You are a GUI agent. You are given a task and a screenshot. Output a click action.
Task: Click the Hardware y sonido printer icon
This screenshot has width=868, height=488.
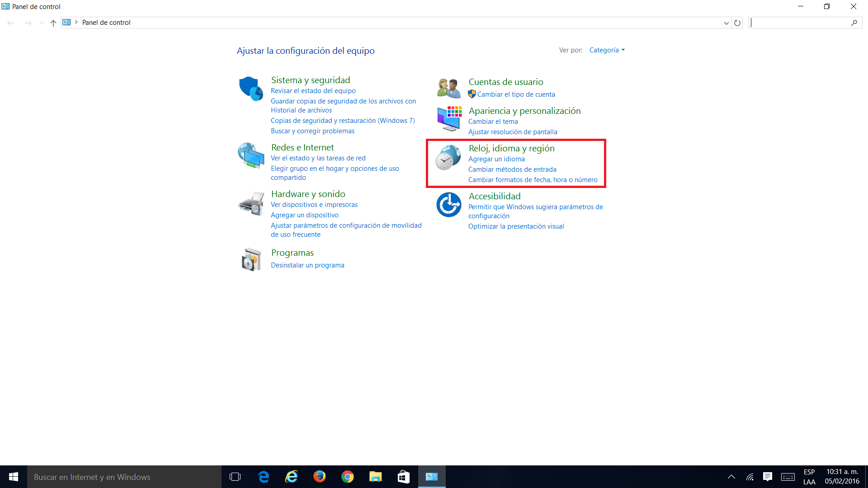click(251, 204)
